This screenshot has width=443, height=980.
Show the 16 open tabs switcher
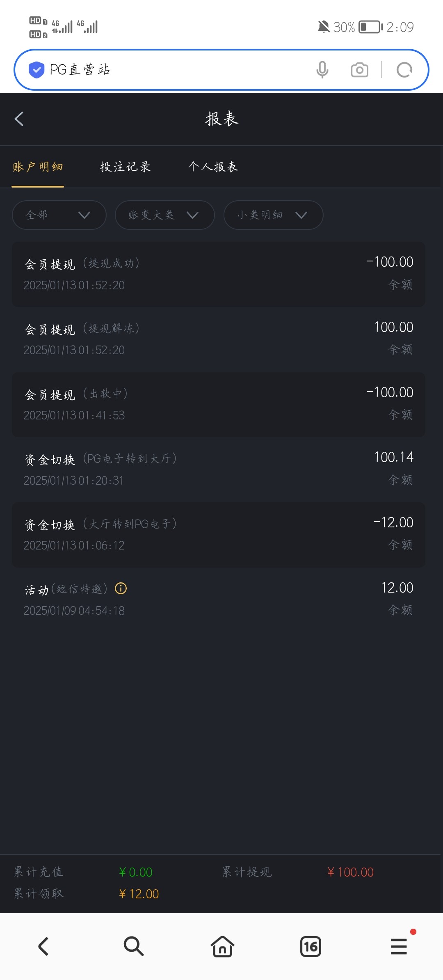click(x=311, y=946)
